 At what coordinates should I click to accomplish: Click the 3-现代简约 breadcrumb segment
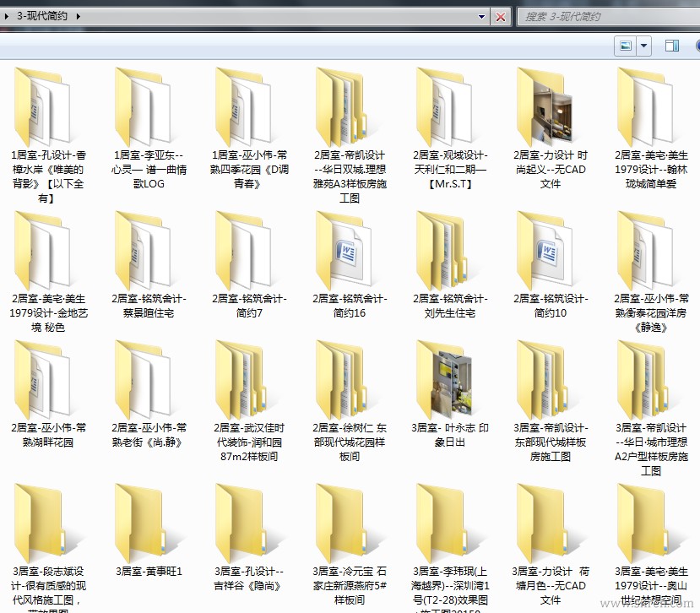pos(42,16)
